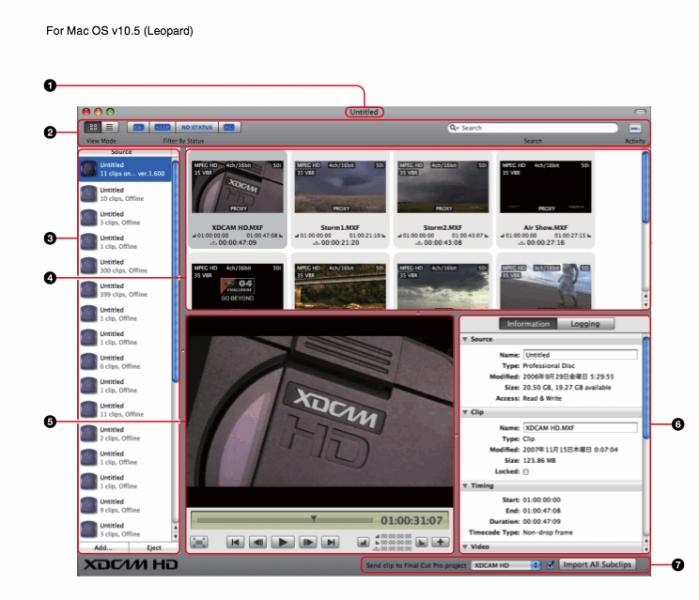Click Size value '123.86 MB'
This screenshot has width=699, height=600.
(539, 460)
